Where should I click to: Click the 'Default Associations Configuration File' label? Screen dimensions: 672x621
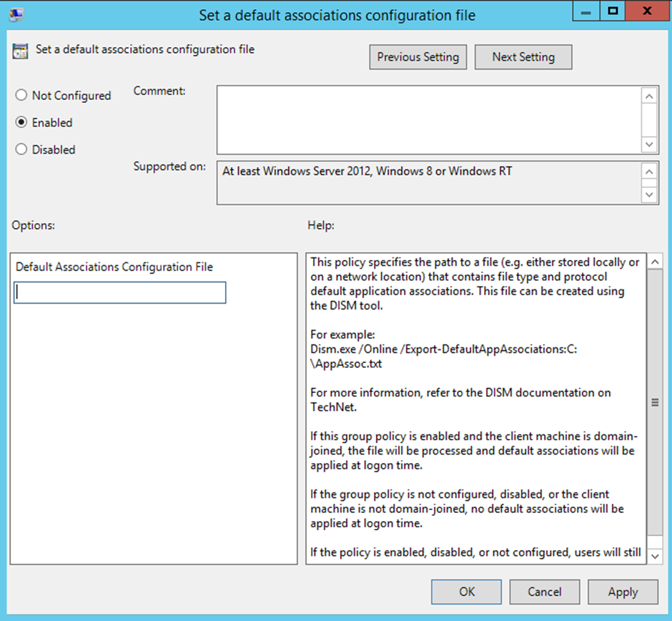(x=114, y=267)
